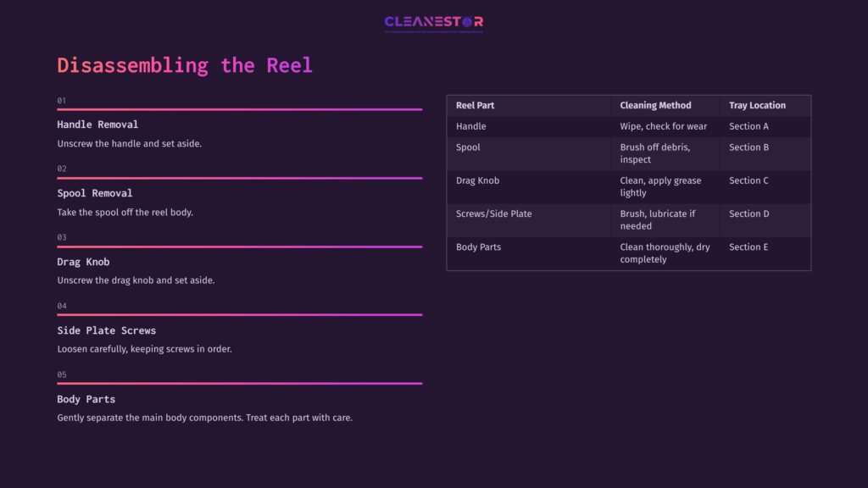Image resolution: width=868 pixels, height=488 pixels.
Task: Click the 'Reel Part' column header
Action: click(x=476, y=106)
